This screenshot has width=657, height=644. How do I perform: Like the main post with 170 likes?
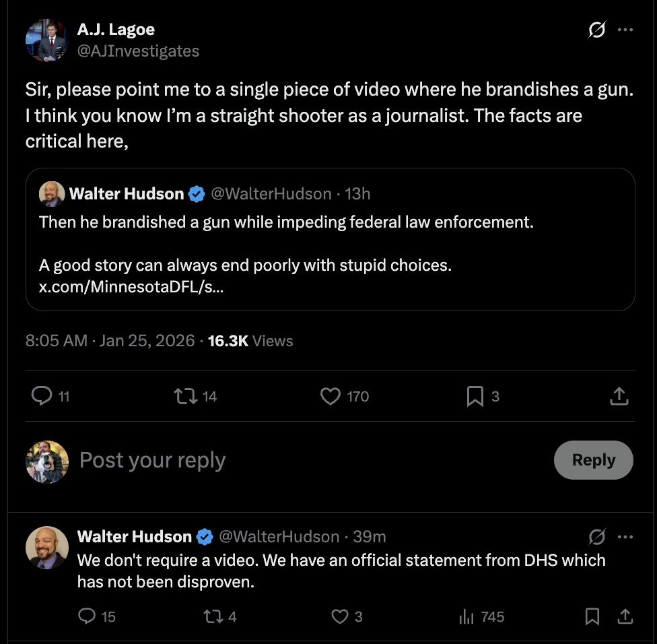331,397
